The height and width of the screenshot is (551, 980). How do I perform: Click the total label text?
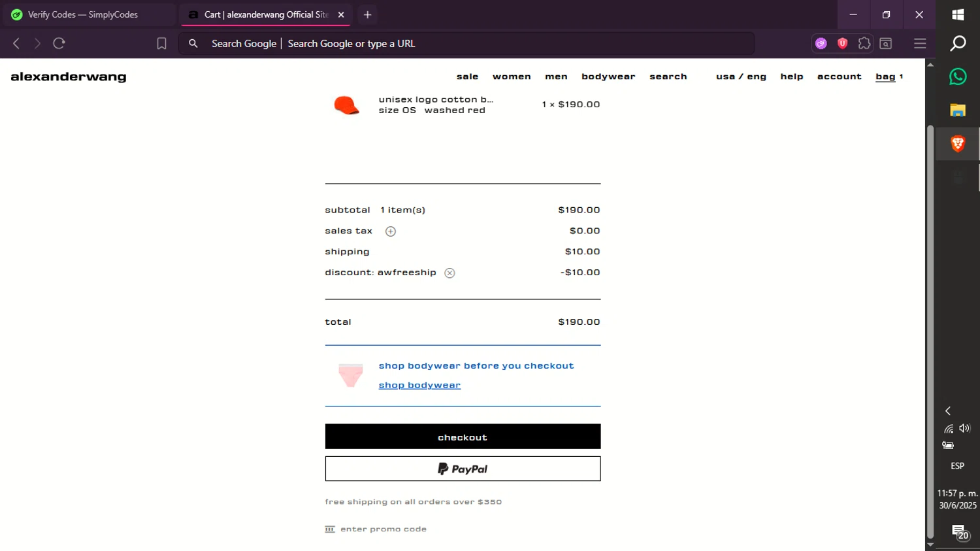point(338,322)
